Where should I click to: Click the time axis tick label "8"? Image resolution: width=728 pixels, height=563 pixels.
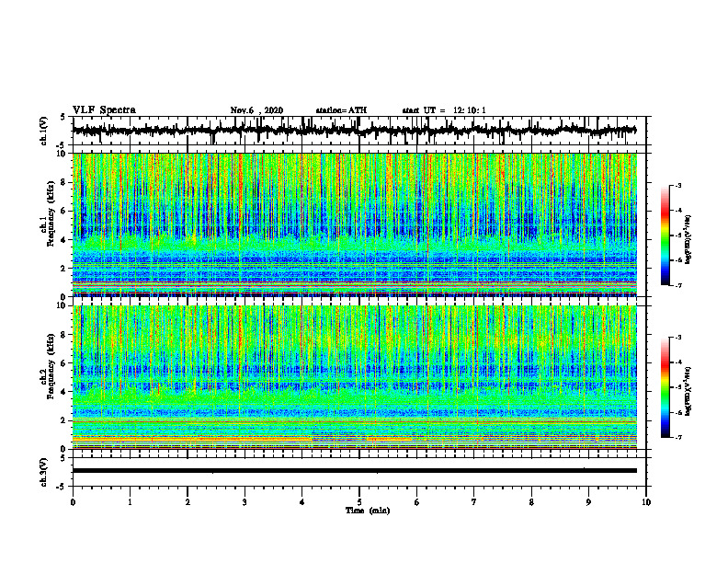tap(531, 502)
